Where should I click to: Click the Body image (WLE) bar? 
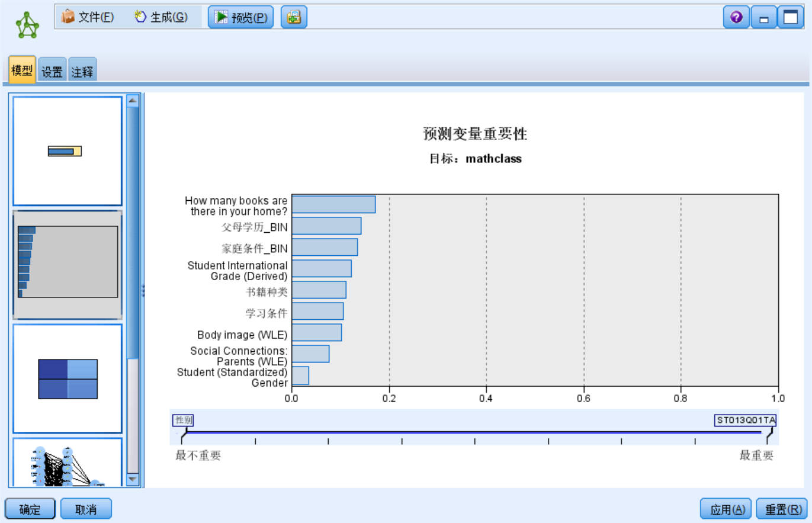pyautogui.click(x=317, y=332)
